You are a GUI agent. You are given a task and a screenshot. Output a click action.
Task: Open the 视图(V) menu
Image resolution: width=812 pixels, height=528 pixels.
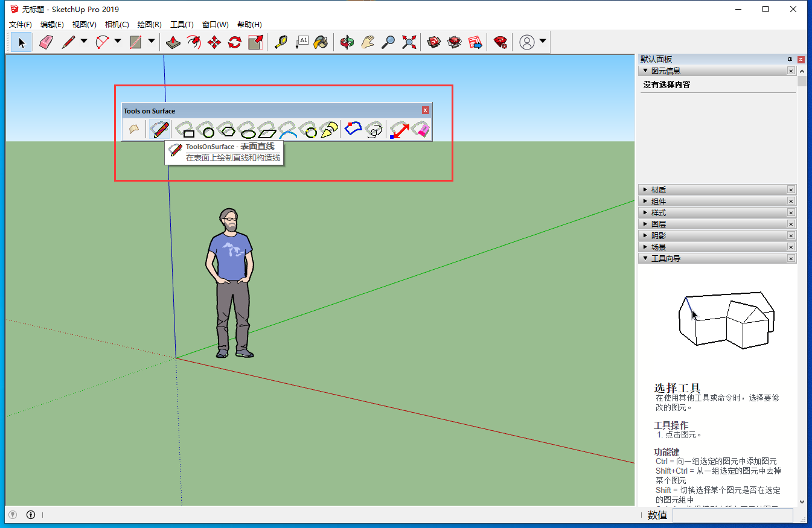point(84,25)
